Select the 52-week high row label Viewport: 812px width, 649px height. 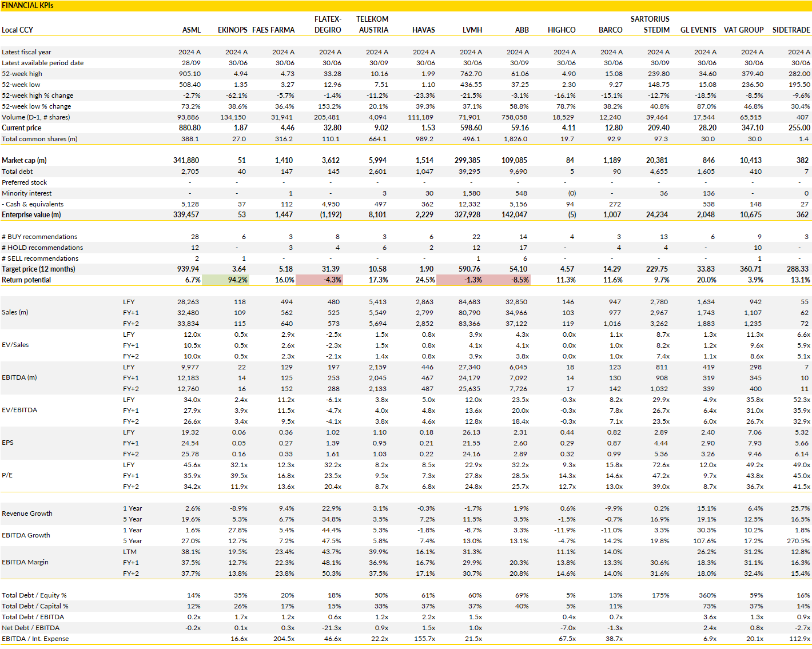coord(22,74)
